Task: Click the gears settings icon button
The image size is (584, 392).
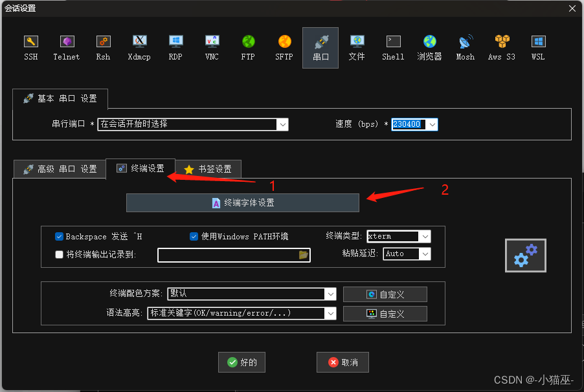Action: tap(526, 256)
